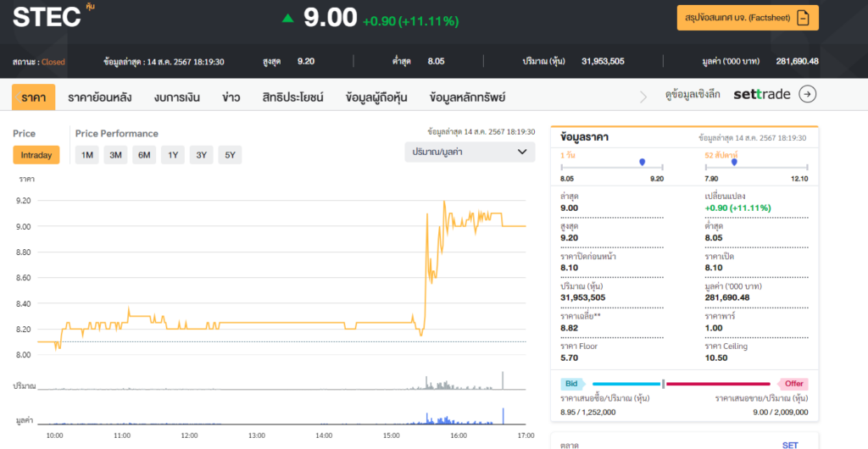The width and height of the screenshot is (868, 449).
Task: Switch chart to 1Y performance
Action: [173, 155]
